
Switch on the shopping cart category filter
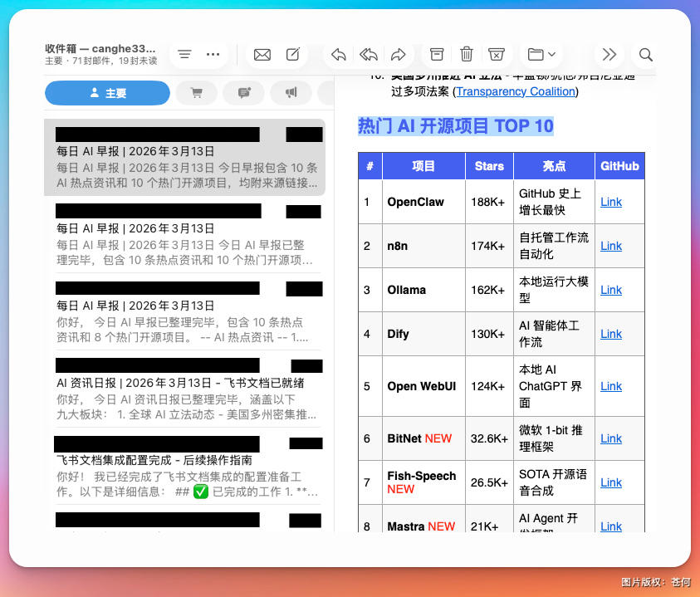point(196,92)
